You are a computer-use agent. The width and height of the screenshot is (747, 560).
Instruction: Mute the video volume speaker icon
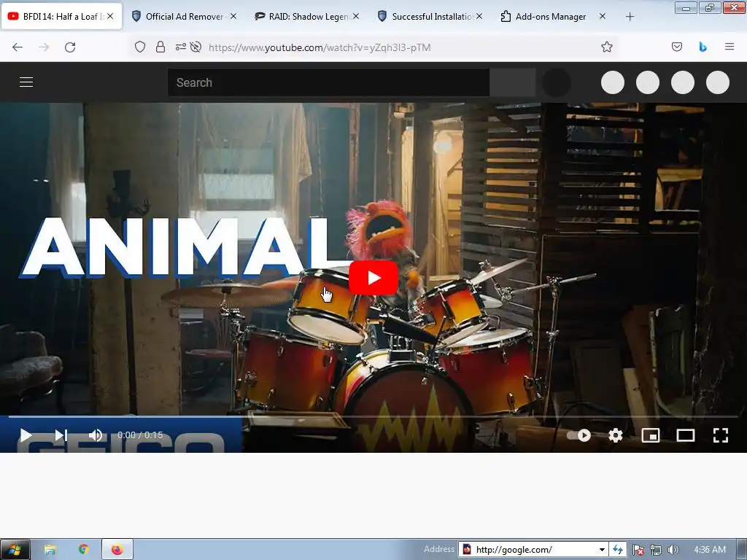pyautogui.click(x=96, y=435)
